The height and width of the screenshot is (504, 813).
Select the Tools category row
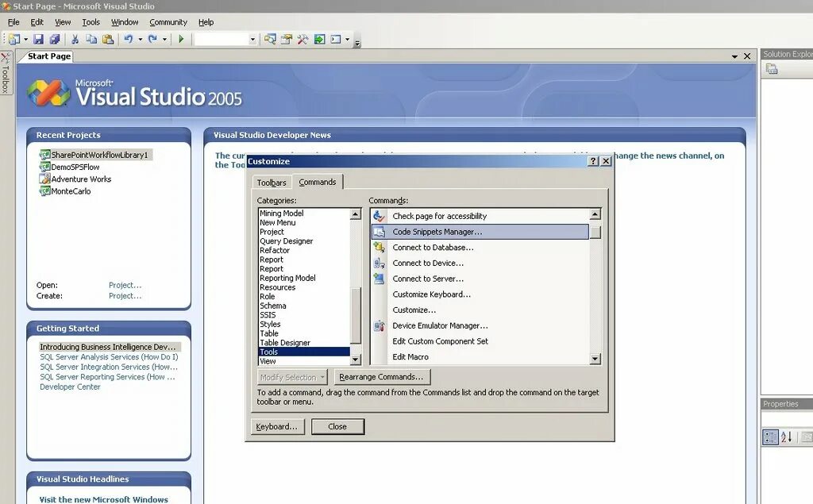(x=304, y=352)
